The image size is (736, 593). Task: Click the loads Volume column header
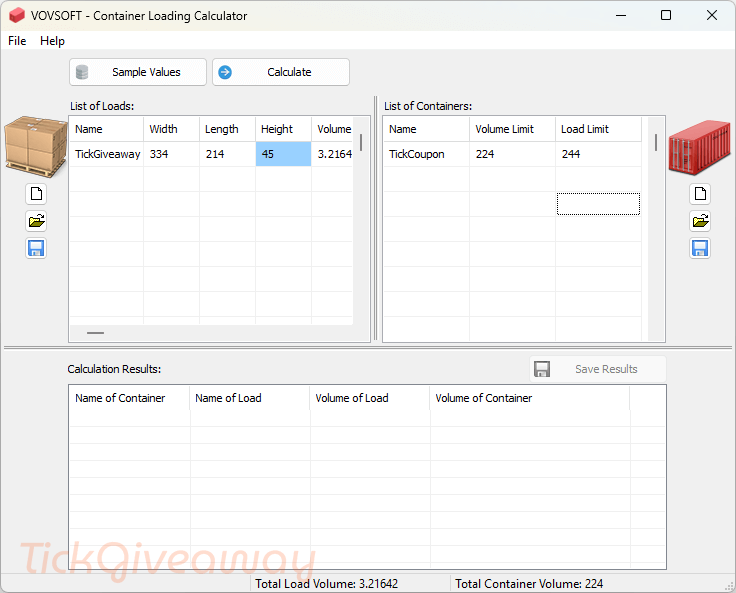point(332,129)
